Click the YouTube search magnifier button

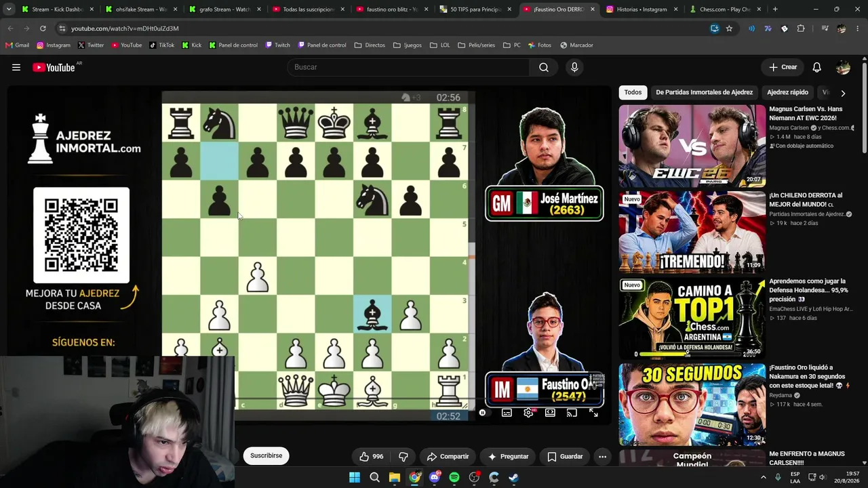tap(544, 67)
